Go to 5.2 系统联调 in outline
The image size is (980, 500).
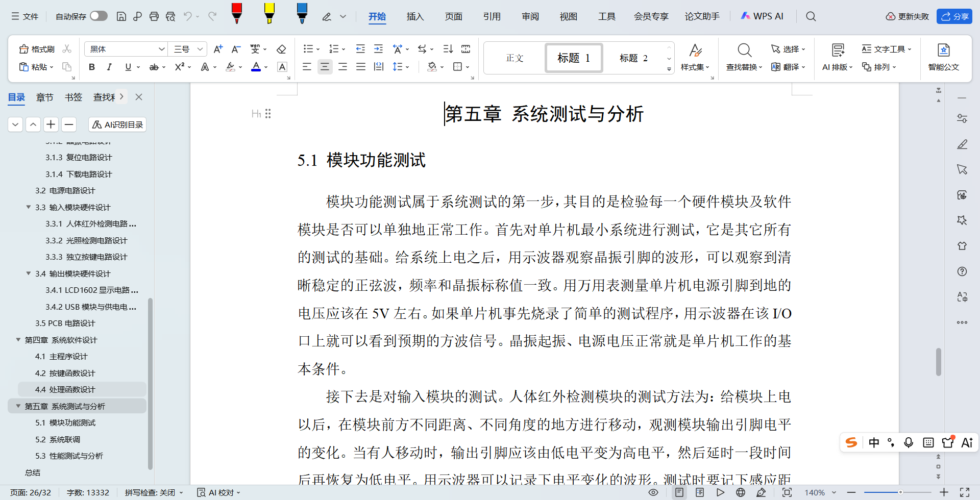coord(58,439)
